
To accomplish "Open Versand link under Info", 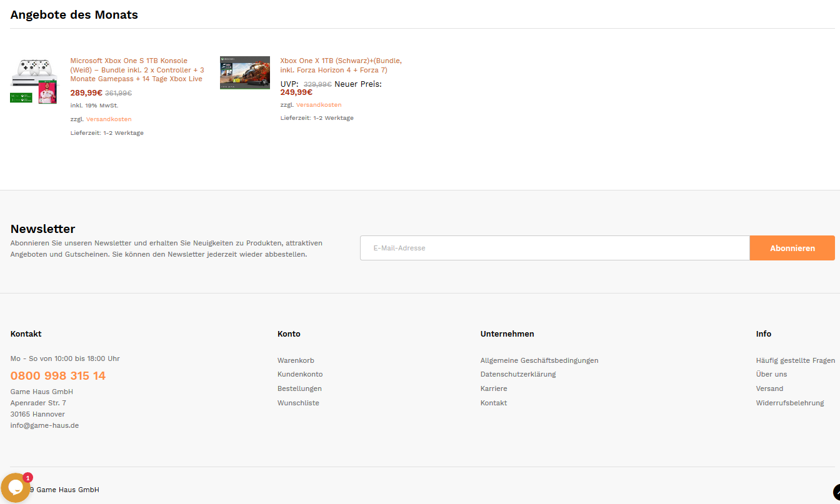I will pyautogui.click(x=769, y=388).
